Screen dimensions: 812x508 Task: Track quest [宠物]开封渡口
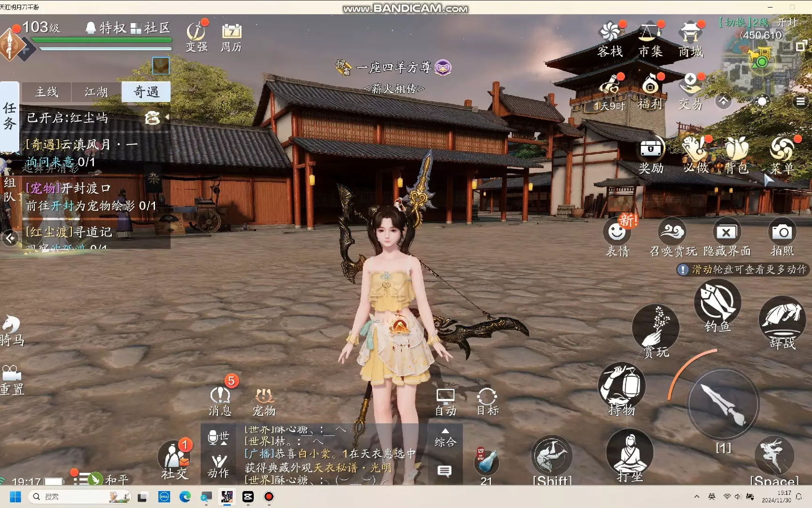click(96, 197)
